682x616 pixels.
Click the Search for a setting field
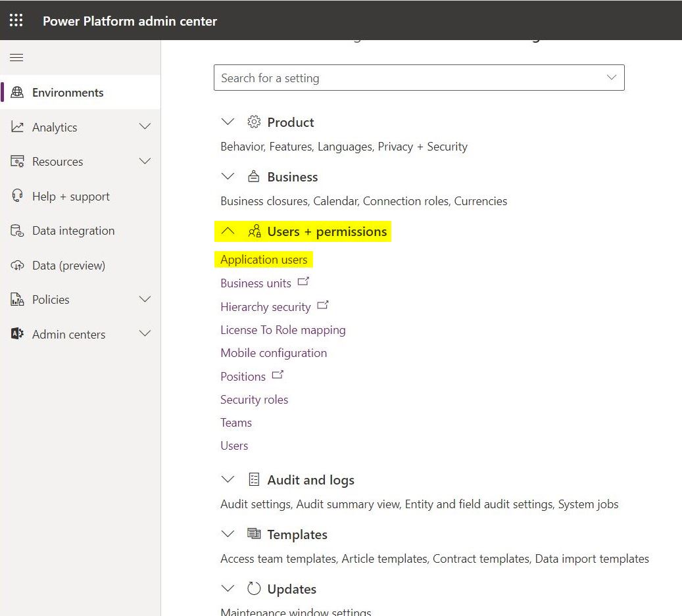[x=419, y=78]
